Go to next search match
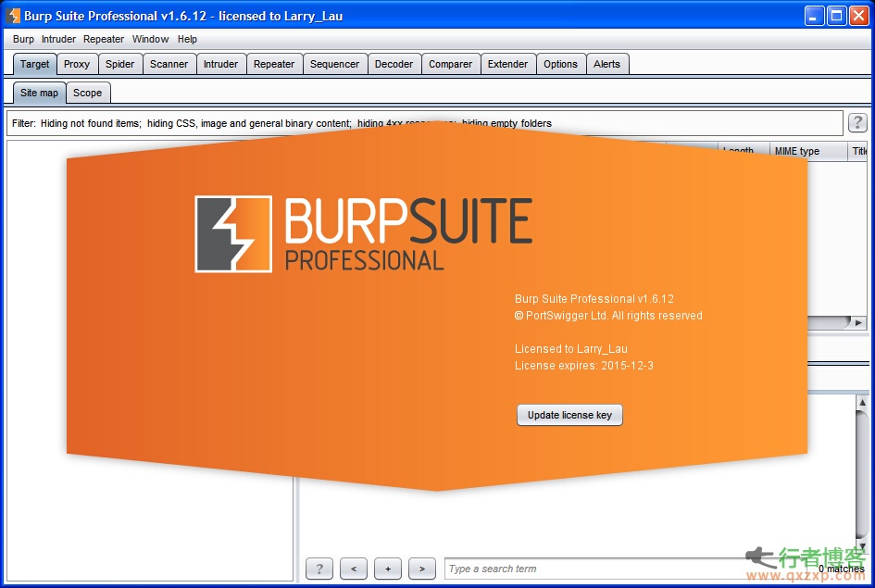This screenshot has width=875, height=588. tap(422, 569)
